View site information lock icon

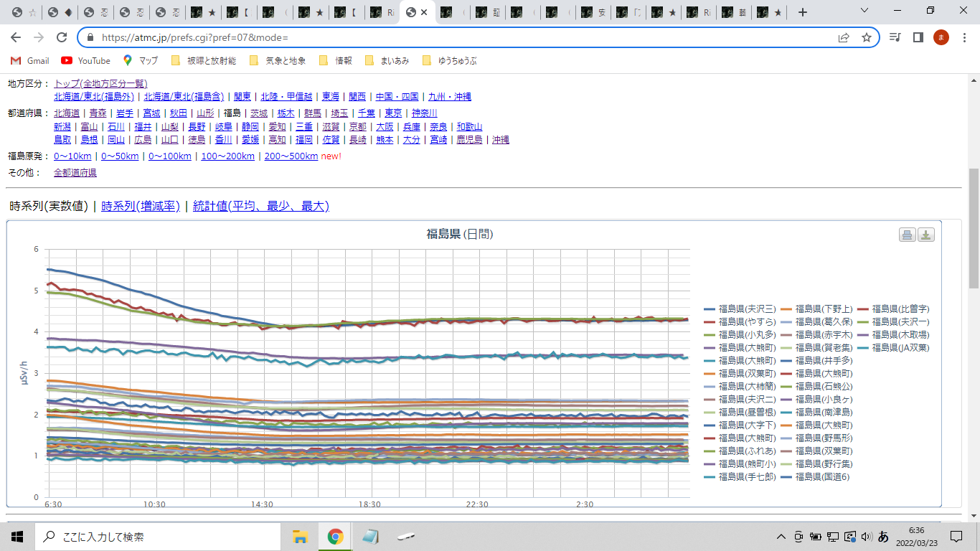90,37
